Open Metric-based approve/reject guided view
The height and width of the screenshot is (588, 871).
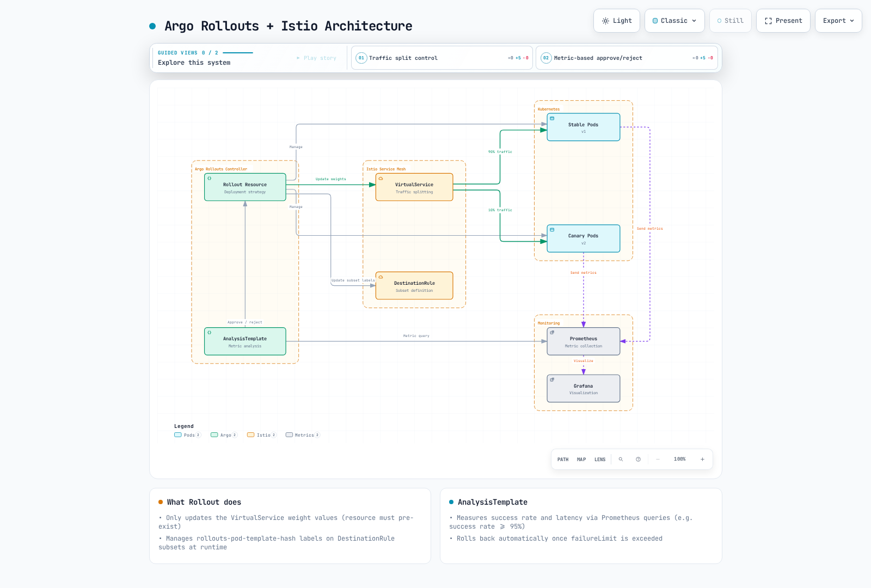627,58
